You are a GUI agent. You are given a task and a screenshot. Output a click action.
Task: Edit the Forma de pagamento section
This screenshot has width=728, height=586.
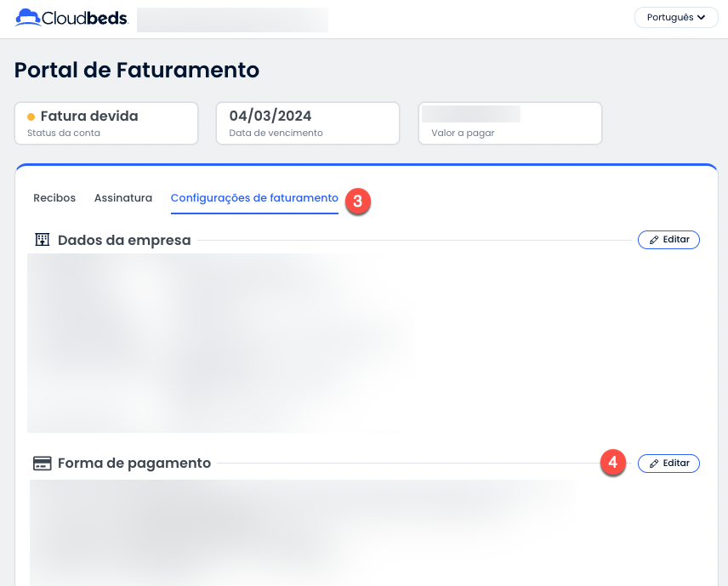(x=668, y=464)
